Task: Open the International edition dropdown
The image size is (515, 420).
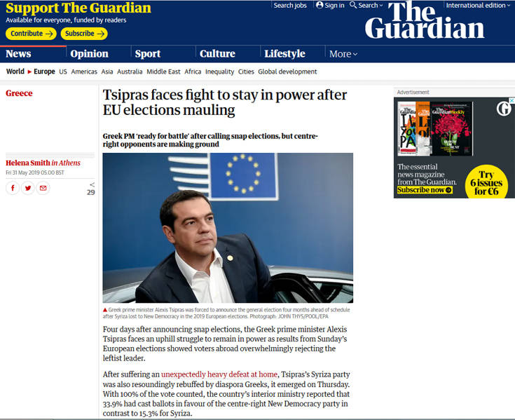Action: [478, 5]
